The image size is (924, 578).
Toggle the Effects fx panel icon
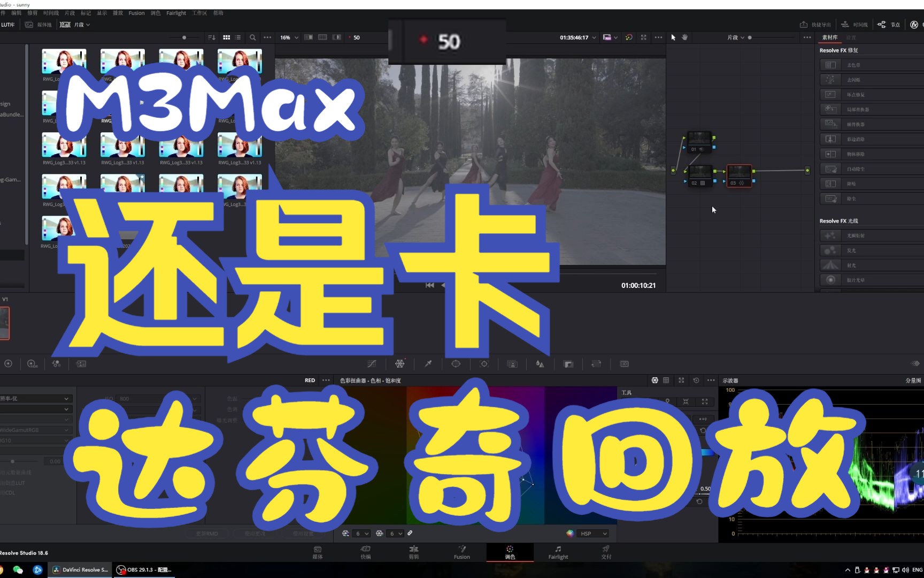pyautogui.click(x=914, y=25)
